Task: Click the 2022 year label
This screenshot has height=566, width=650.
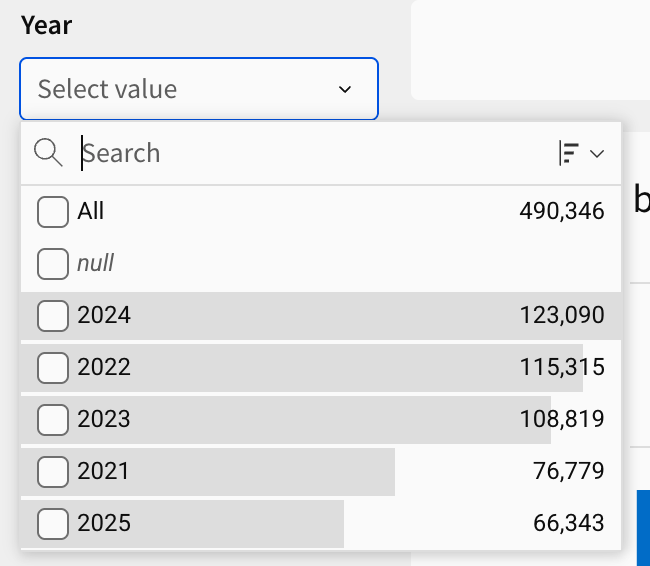Action: click(104, 367)
